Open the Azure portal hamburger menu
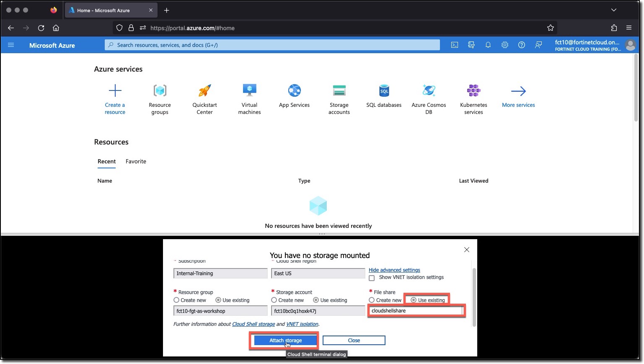The height and width of the screenshot is (364, 644). (x=11, y=45)
